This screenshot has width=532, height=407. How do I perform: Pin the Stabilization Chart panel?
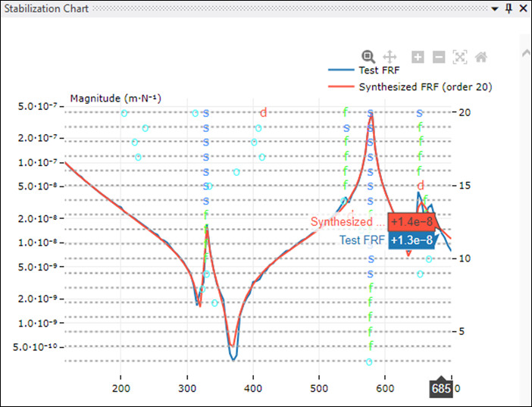point(509,8)
